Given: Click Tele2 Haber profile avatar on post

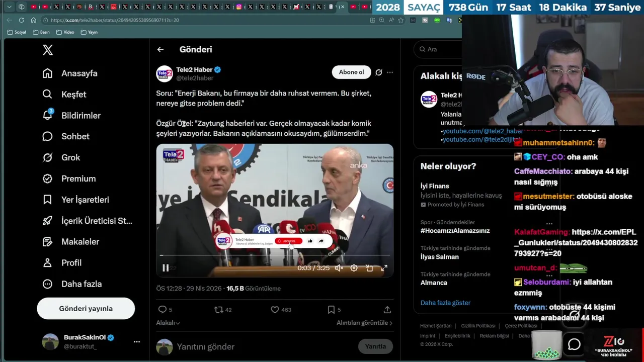Looking at the screenshot, I should click(165, 74).
